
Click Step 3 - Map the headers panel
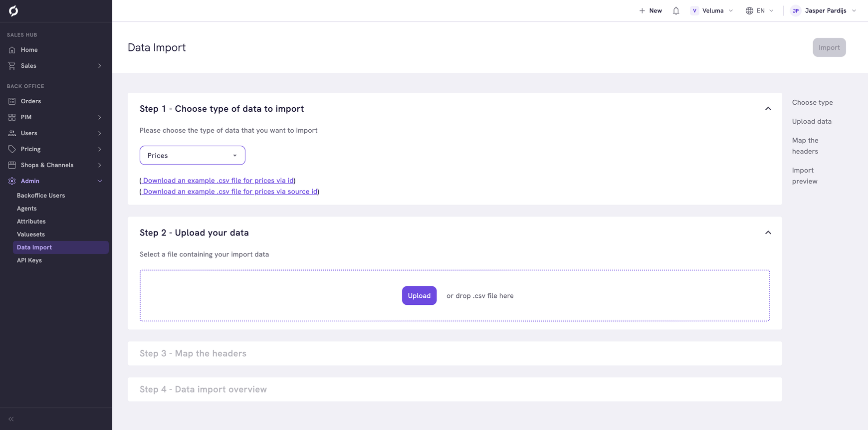(455, 353)
